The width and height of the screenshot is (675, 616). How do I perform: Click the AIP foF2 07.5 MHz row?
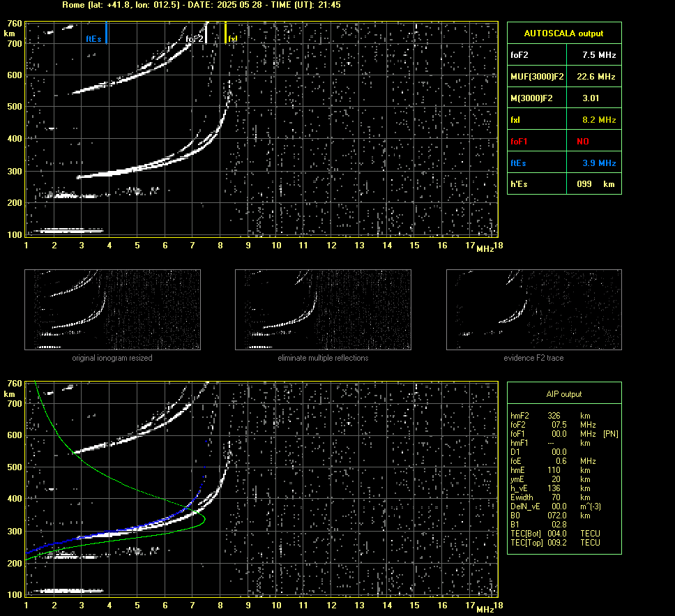[553, 425]
